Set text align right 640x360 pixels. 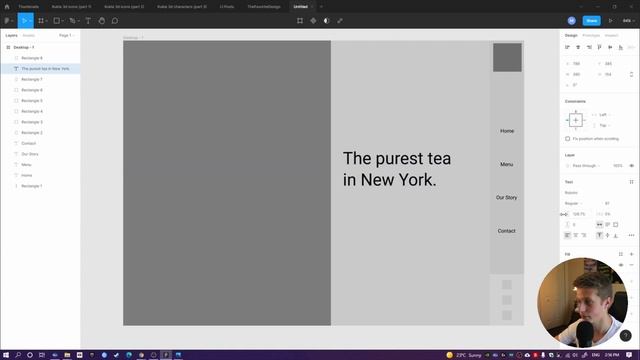pos(584,235)
